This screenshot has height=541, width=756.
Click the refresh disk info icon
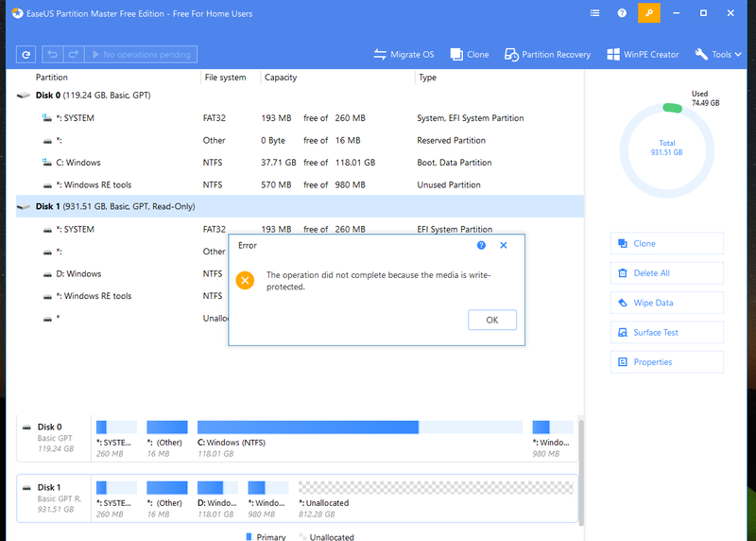pos(26,55)
